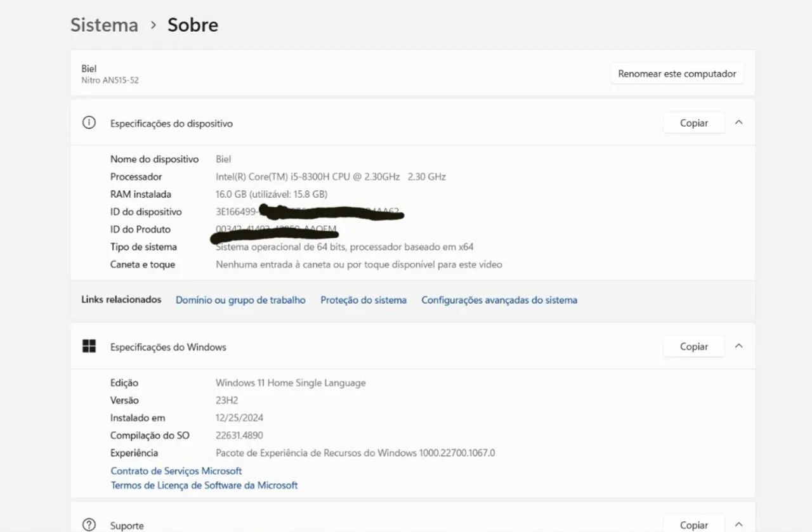Toggle the Suporte section chevron
The height and width of the screenshot is (532, 812).
738,525
